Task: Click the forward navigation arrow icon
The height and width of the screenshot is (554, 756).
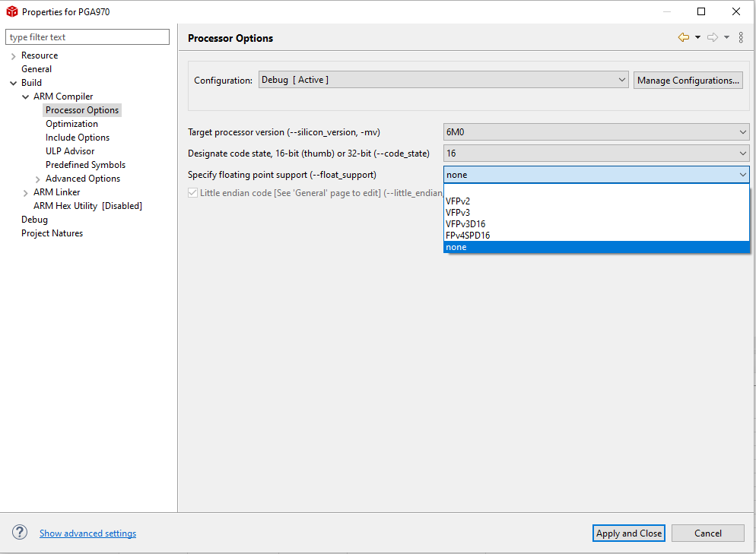Action: pos(712,37)
